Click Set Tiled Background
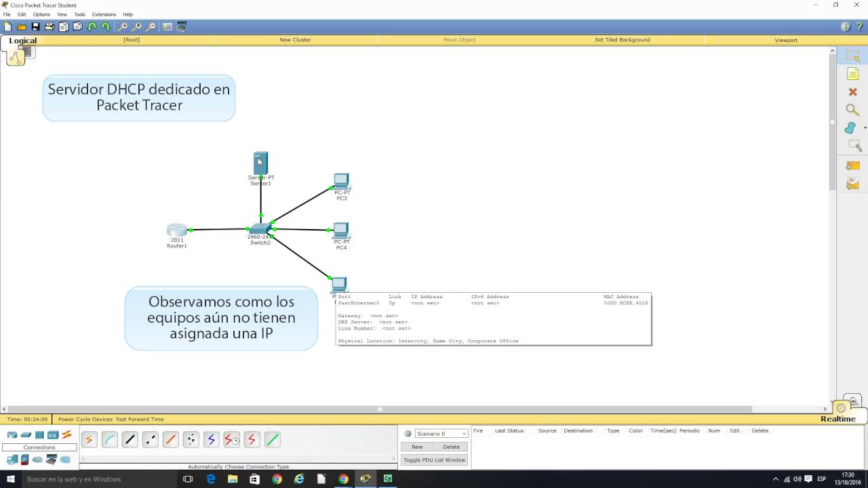The width and height of the screenshot is (868, 488). [x=623, y=40]
